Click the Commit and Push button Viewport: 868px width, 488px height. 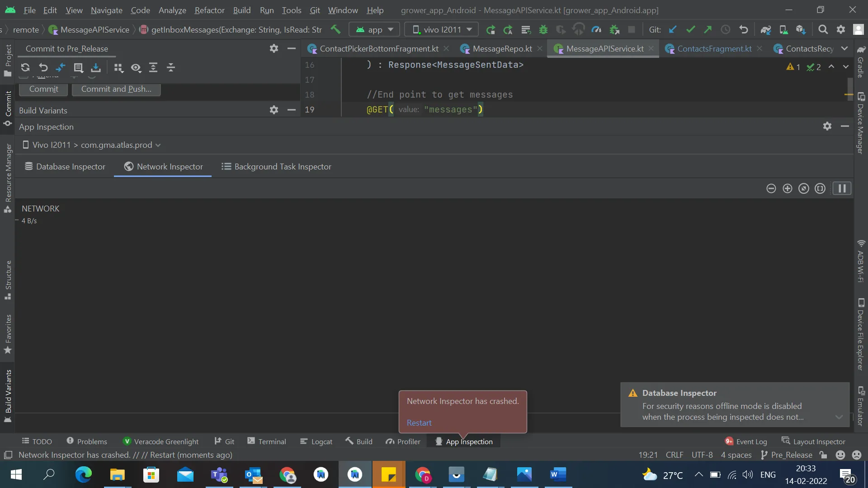116,89
